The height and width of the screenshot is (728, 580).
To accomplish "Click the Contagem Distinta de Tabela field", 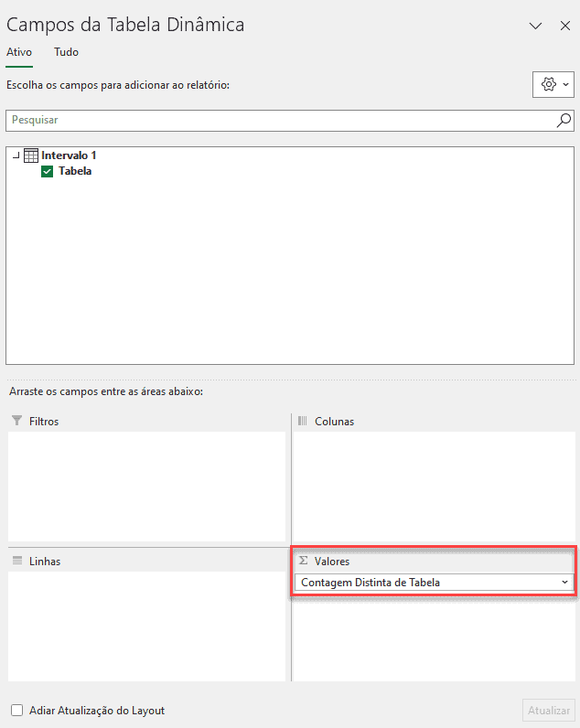I will pos(435,583).
